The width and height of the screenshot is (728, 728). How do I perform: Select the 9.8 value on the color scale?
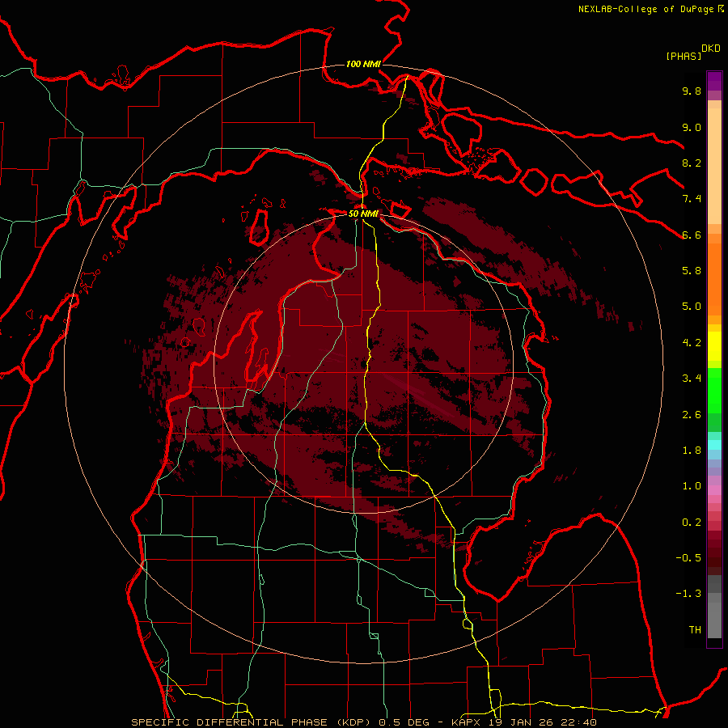tap(692, 91)
